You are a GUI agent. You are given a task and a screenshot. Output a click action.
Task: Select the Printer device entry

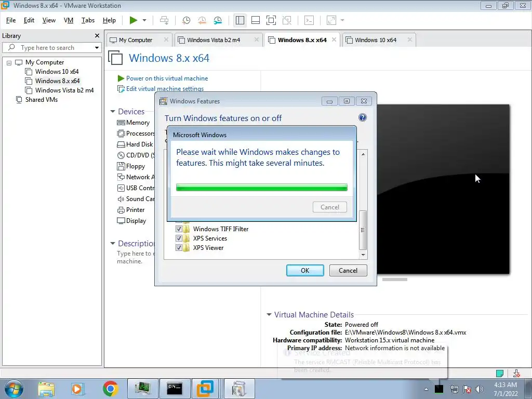coord(131,210)
